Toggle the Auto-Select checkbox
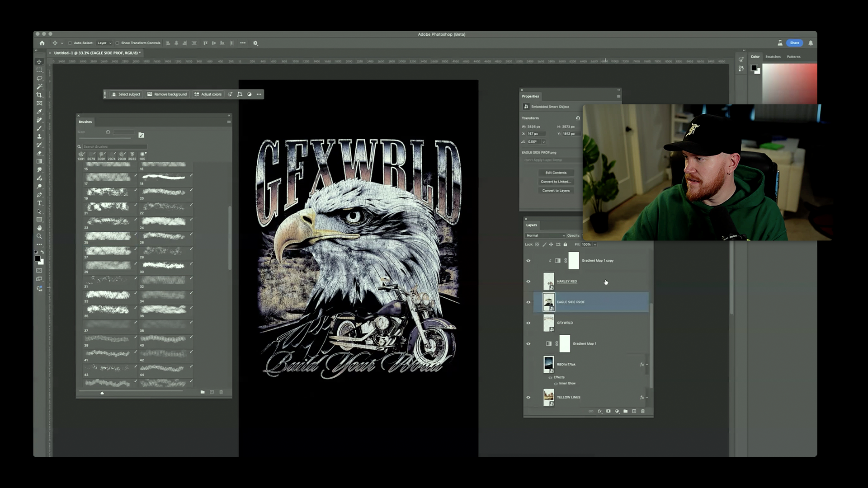This screenshot has width=868, height=488. click(70, 43)
